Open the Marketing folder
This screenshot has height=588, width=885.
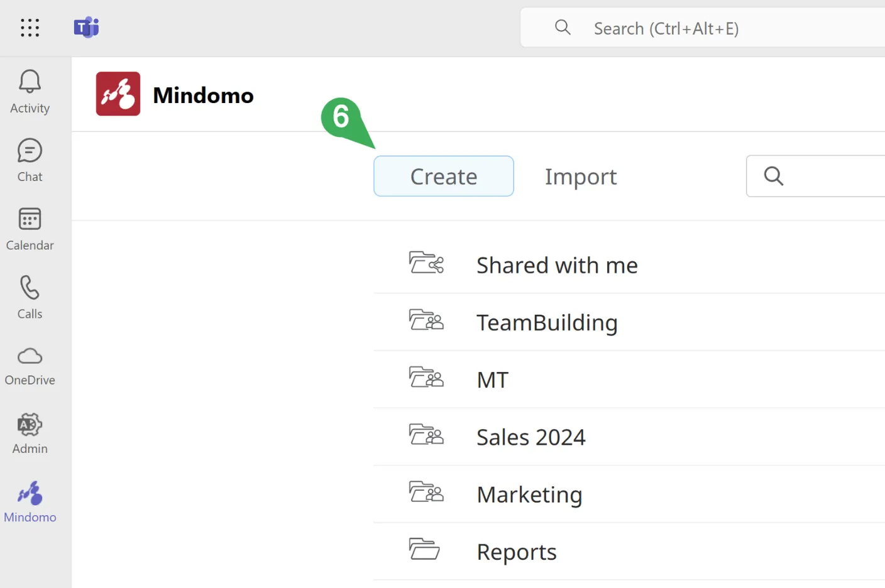(529, 494)
